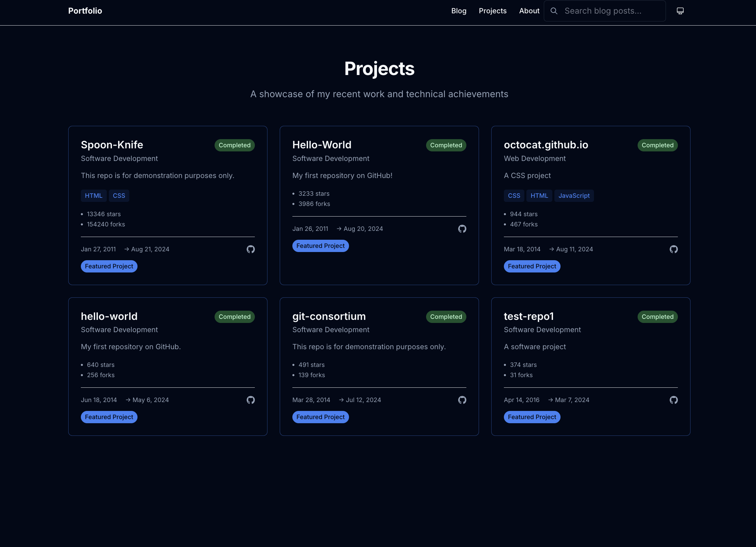Navigate to the Blog section
The width and height of the screenshot is (756, 547).
point(459,11)
